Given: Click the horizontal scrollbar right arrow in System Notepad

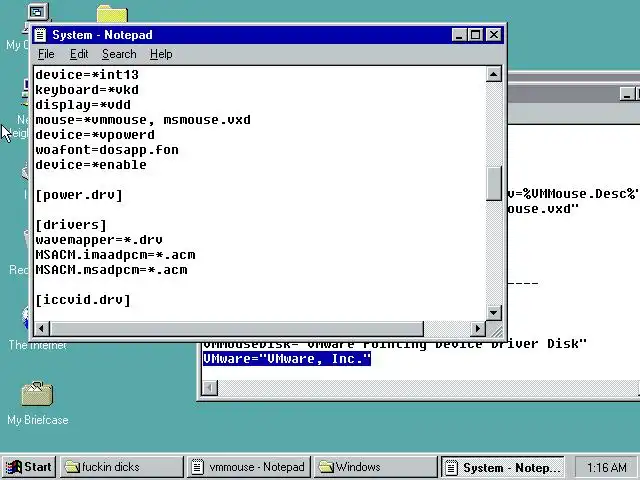Looking at the screenshot, I should point(478,329).
